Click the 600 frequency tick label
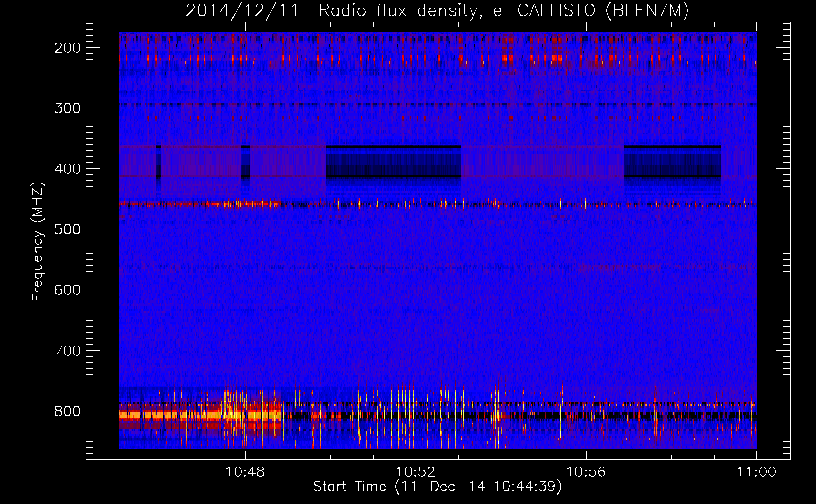The image size is (816, 504). [x=68, y=290]
